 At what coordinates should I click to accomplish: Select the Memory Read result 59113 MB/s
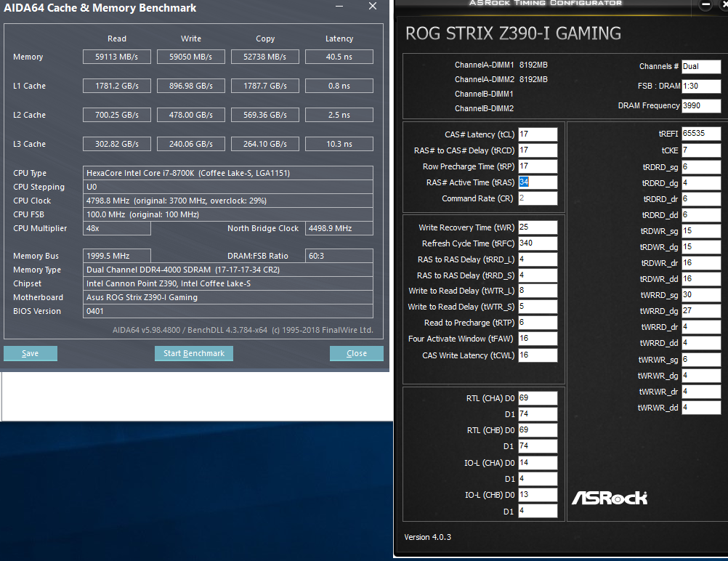point(116,57)
